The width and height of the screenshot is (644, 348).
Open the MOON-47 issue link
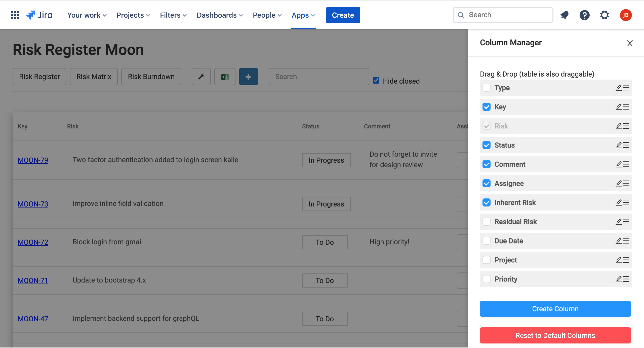coord(33,319)
